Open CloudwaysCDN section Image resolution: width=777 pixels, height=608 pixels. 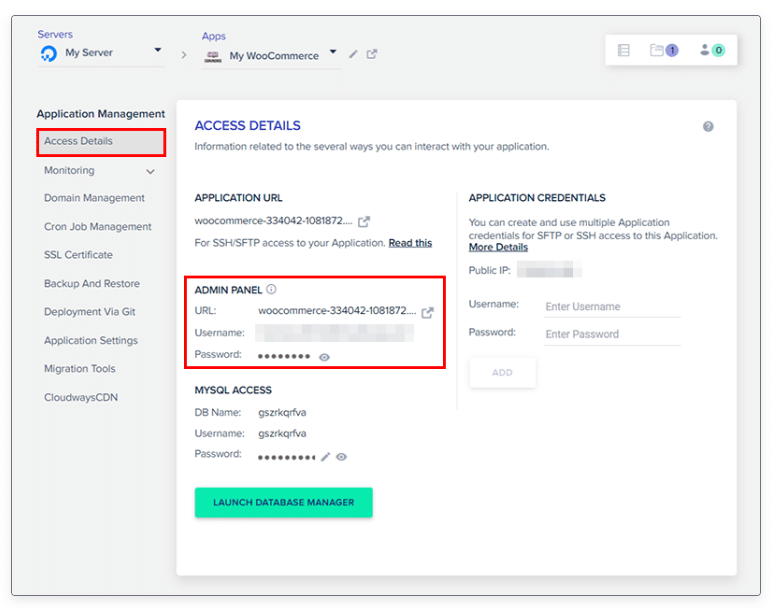coord(81,398)
